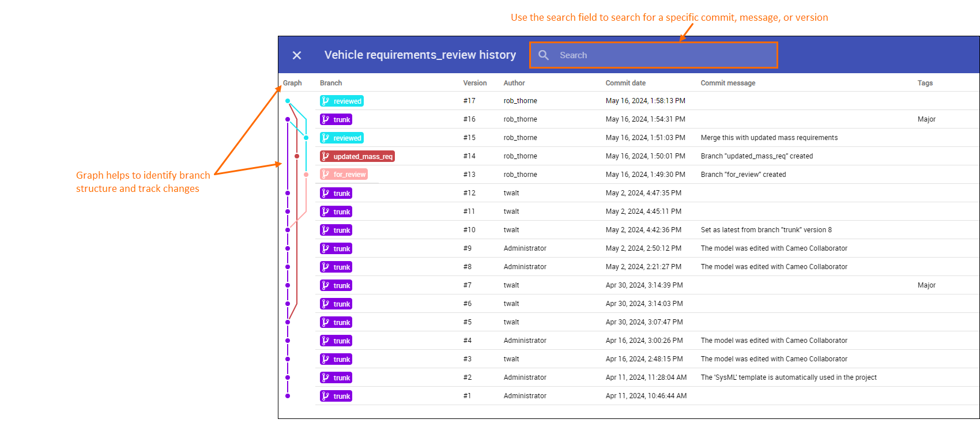Sort by the Version column header
980x423 pixels.
474,83
